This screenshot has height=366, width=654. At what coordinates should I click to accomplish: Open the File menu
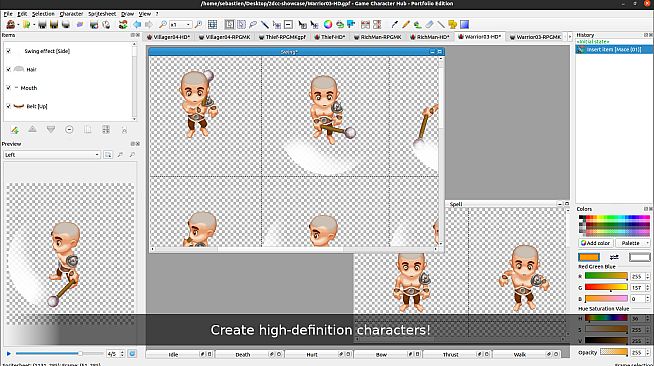[x=8, y=14]
